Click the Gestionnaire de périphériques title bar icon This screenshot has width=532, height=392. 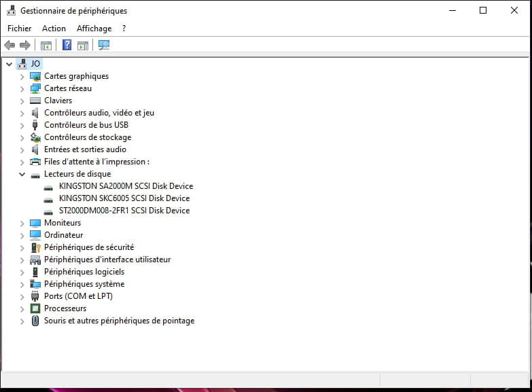[11, 10]
